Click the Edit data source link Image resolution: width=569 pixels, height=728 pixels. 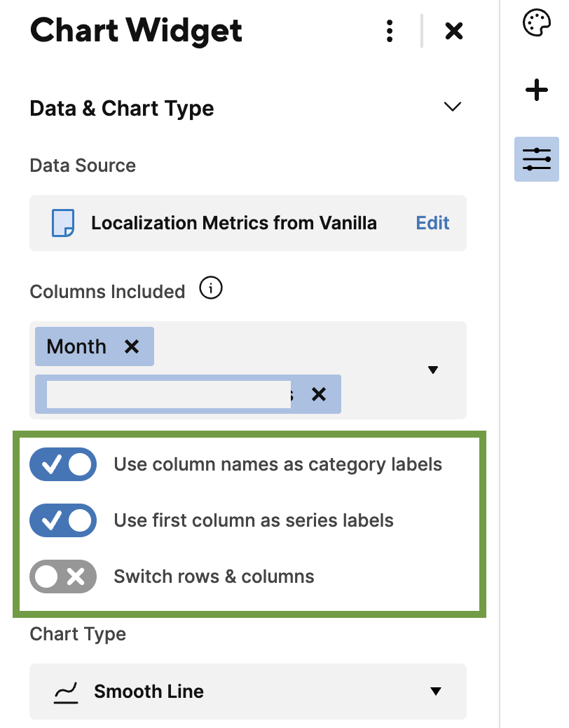pos(432,223)
